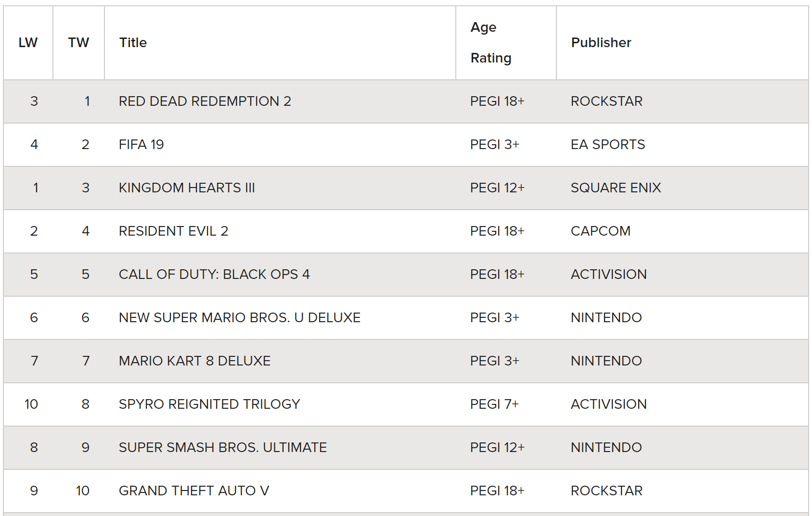Click the Resident Evil 2 title
812x516 pixels.
coord(173,231)
